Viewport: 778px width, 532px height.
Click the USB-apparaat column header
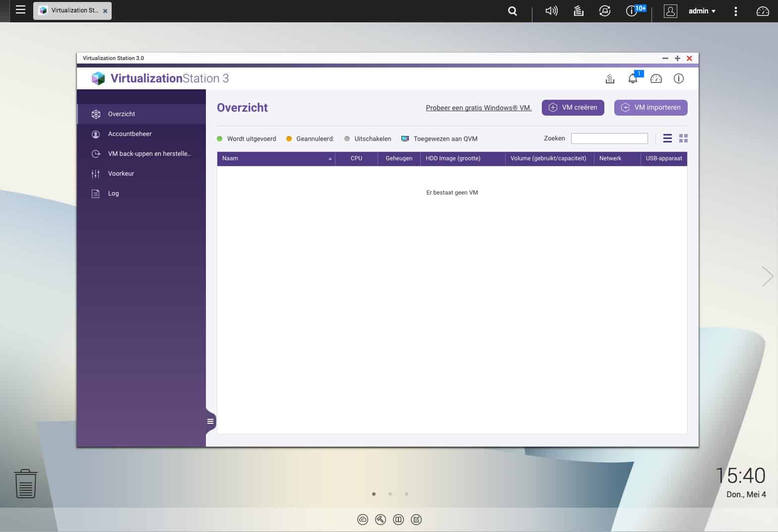pyautogui.click(x=664, y=159)
